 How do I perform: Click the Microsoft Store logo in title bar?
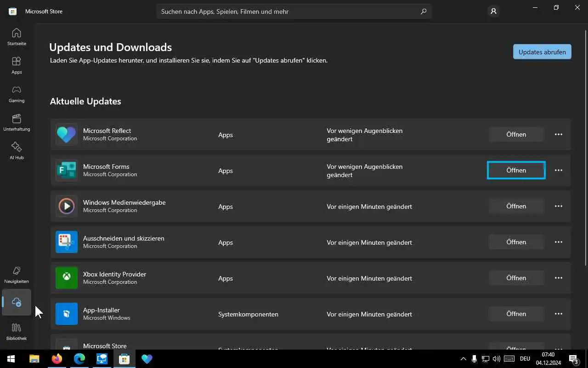[x=13, y=11]
